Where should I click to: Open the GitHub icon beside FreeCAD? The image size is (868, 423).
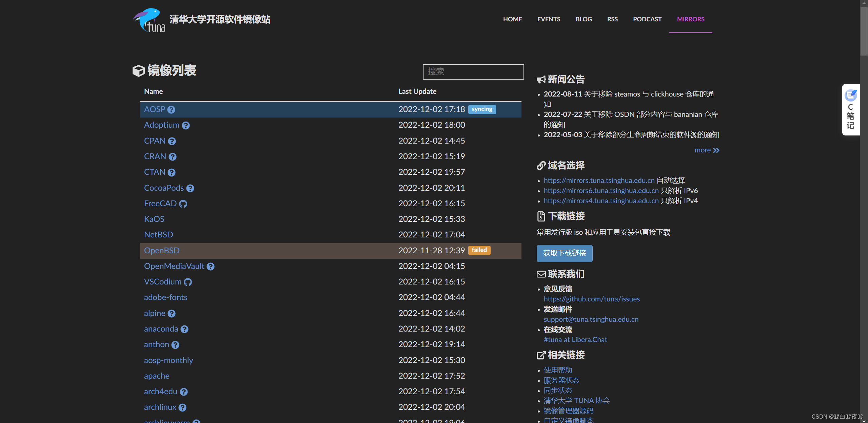pyautogui.click(x=183, y=204)
